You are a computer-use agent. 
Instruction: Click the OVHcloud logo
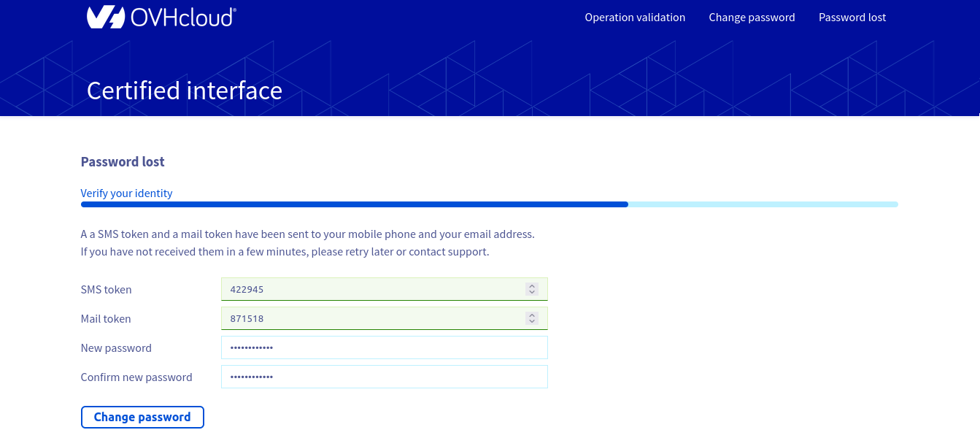[161, 18]
